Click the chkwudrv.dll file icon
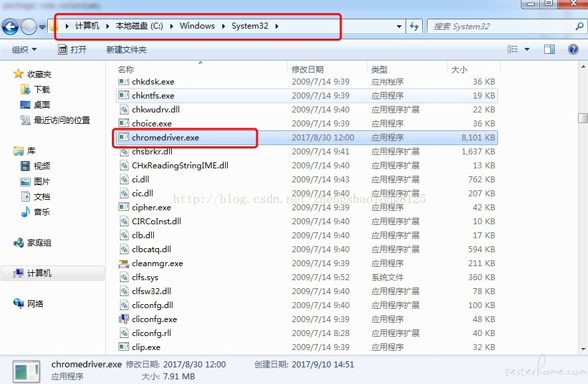The width and height of the screenshot is (588, 384). pyautogui.click(x=124, y=109)
